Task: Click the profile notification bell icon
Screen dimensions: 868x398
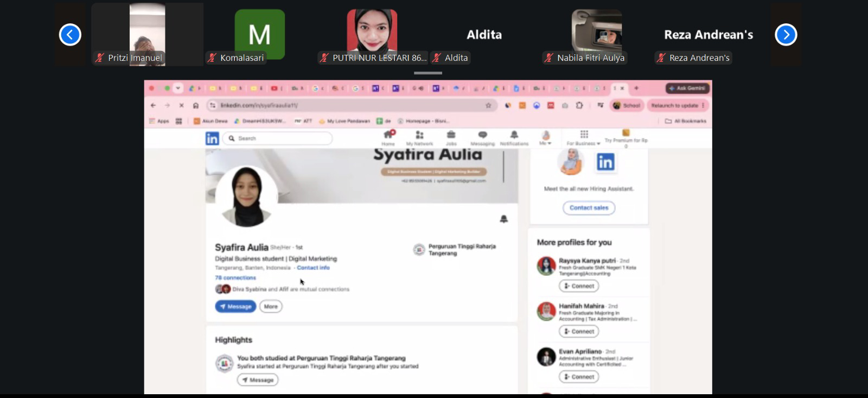Action: coord(504,219)
